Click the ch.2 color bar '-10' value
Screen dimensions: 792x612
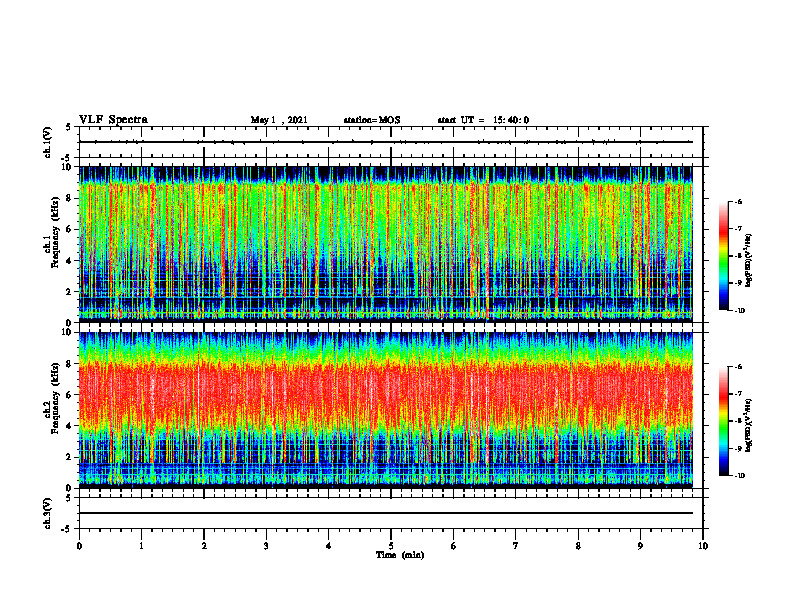740,475
